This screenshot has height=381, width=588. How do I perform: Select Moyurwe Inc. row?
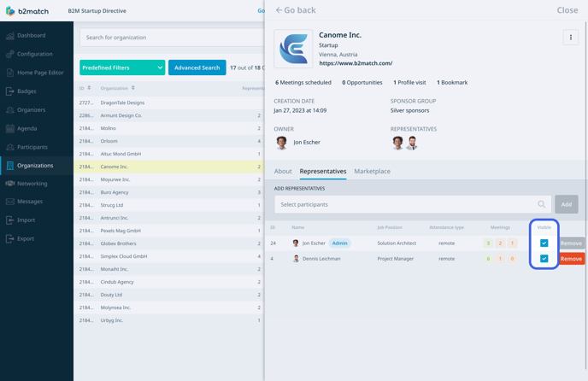click(x=169, y=179)
